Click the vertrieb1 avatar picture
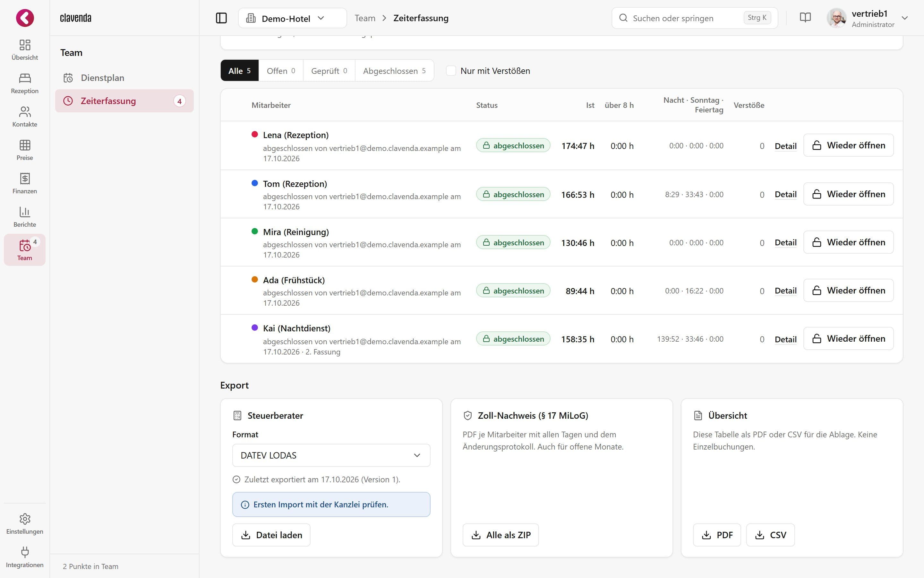This screenshot has height=578, width=924. point(836,18)
